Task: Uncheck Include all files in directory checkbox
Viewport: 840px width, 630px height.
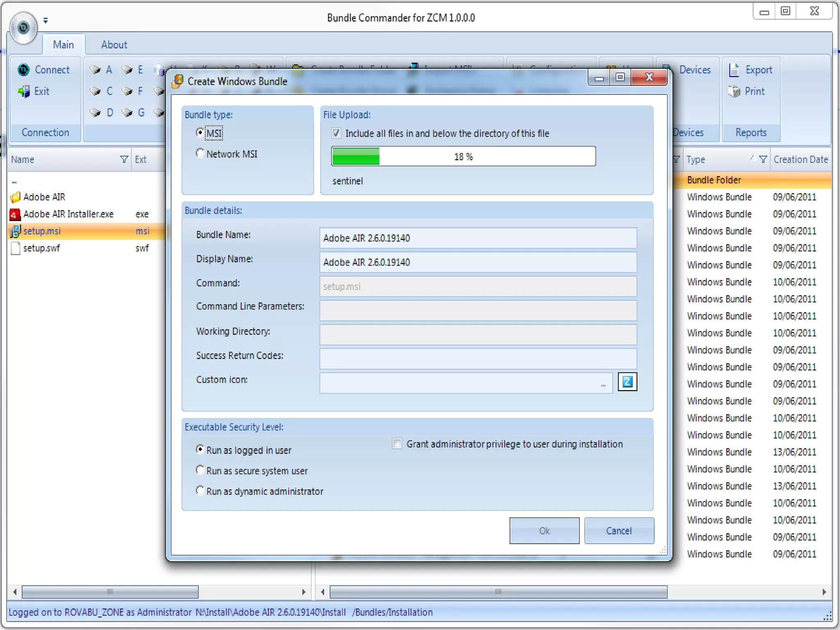Action: pyautogui.click(x=336, y=133)
